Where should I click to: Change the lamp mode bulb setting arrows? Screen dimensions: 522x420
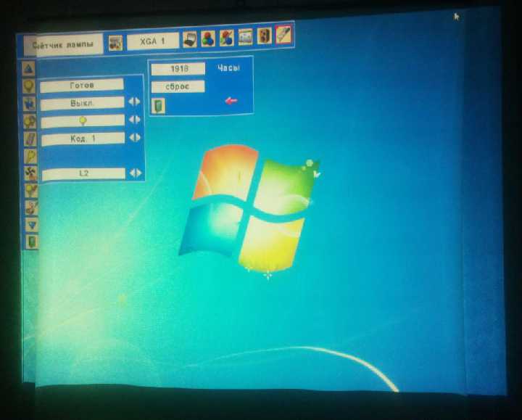(x=135, y=119)
